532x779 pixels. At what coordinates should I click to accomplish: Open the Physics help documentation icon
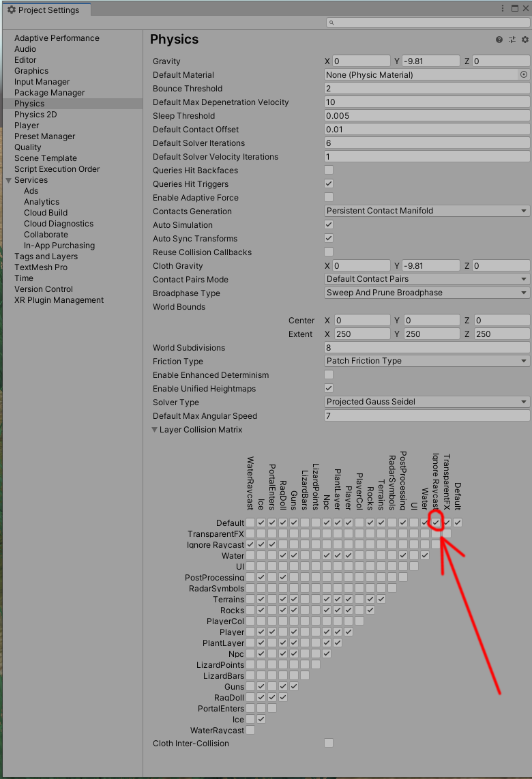tap(499, 40)
